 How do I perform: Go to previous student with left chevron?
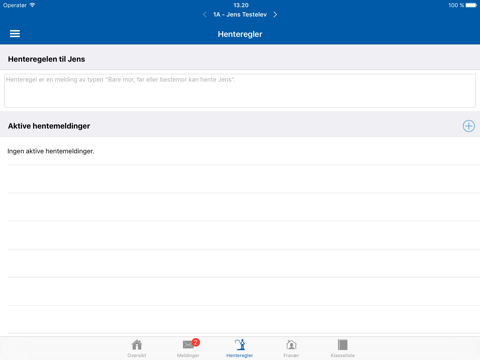click(x=205, y=14)
